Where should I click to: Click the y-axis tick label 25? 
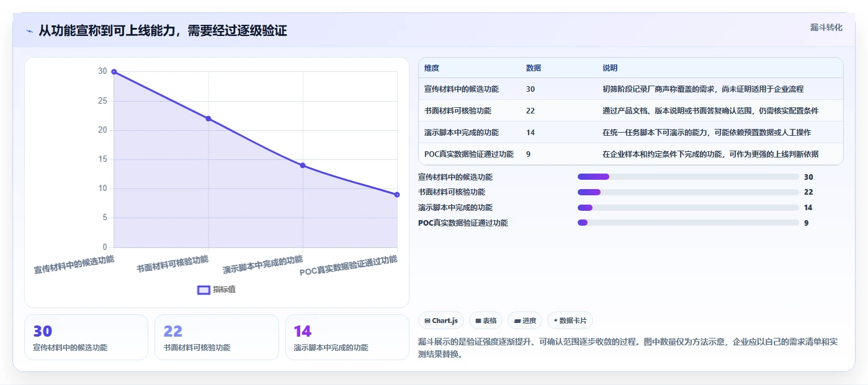(102, 101)
